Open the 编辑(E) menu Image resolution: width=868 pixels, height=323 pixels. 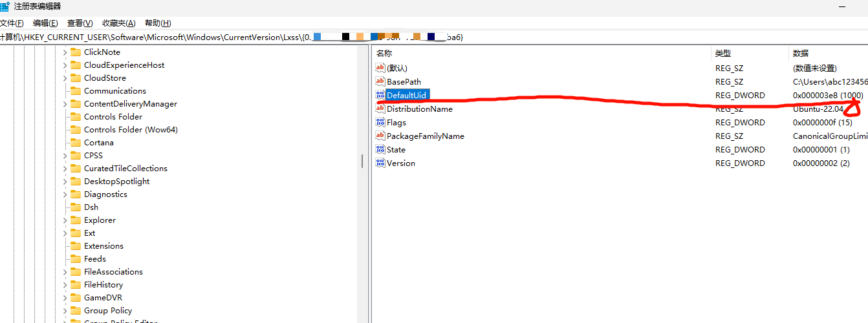pyautogui.click(x=45, y=23)
